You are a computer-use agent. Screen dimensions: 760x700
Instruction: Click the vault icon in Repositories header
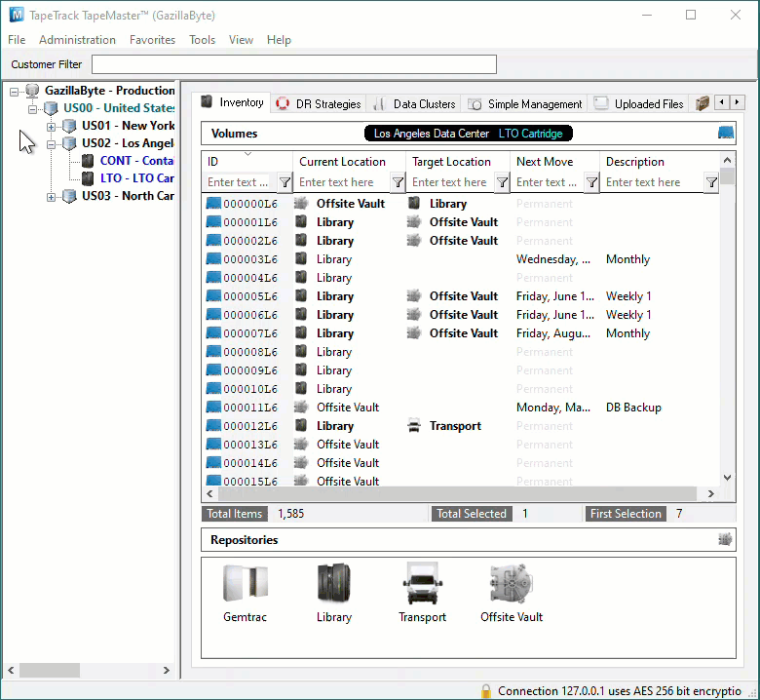725,539
